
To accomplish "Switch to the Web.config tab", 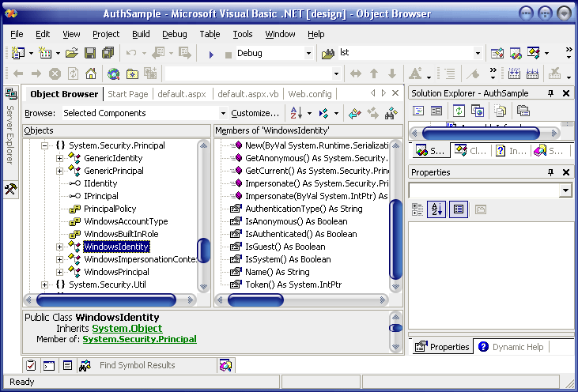I will pyautogui.click(x=309, y=93).
